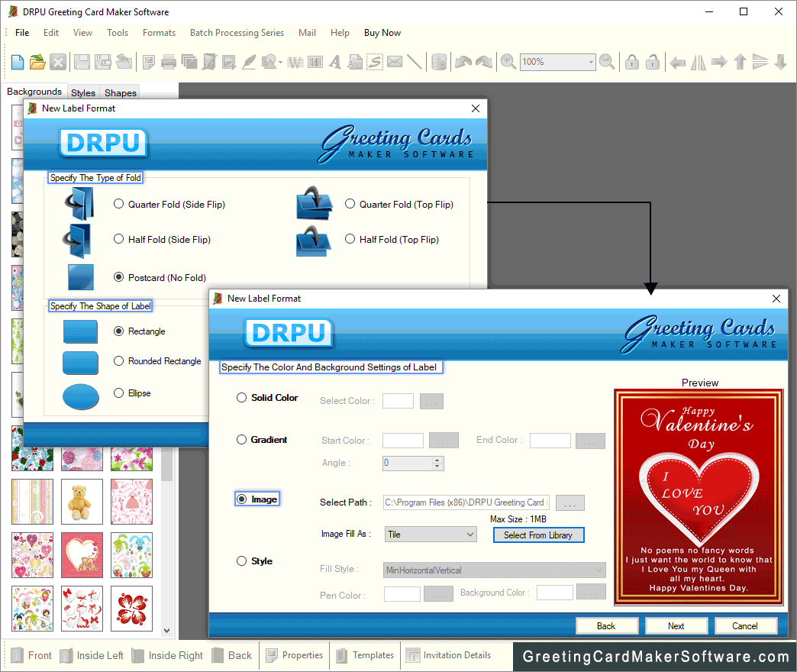The height and width of the screenshot is (672, 797).
Task: Click the Undo arrow icon
Action: pos(463,62)
